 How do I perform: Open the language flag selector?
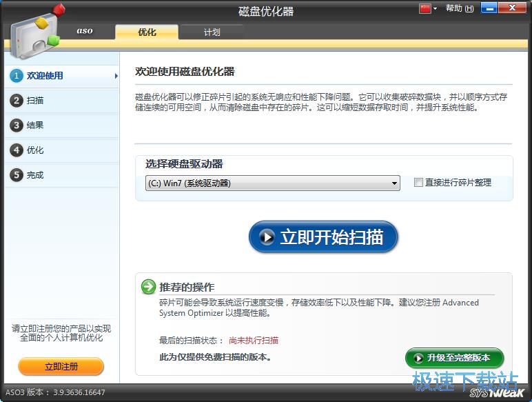click(428, 8)
